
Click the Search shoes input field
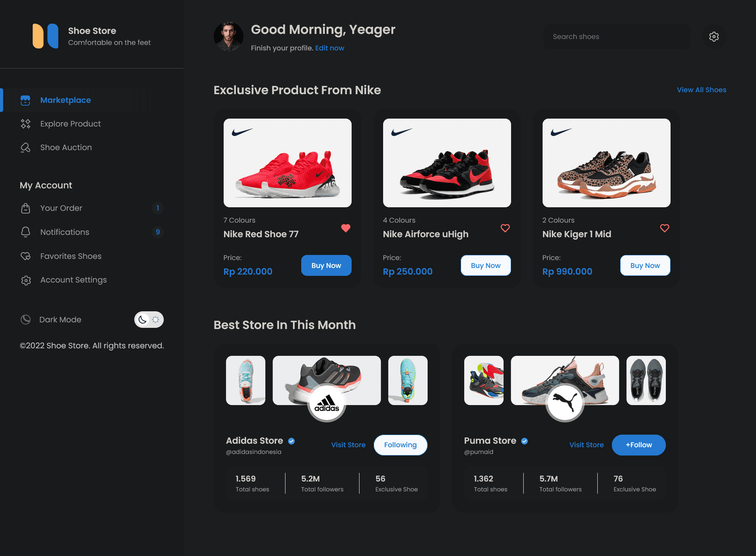pos(616,37)
